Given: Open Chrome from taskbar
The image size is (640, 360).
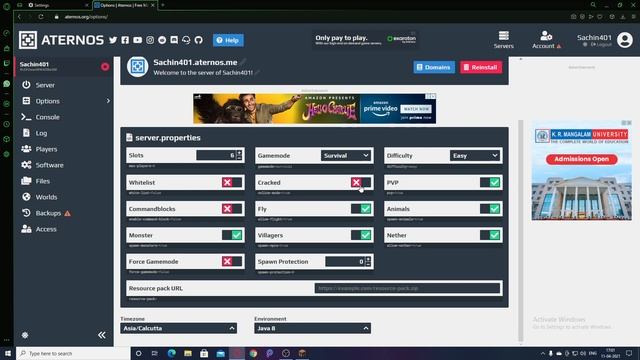Looking at the screenshot, I should point(253,353).
